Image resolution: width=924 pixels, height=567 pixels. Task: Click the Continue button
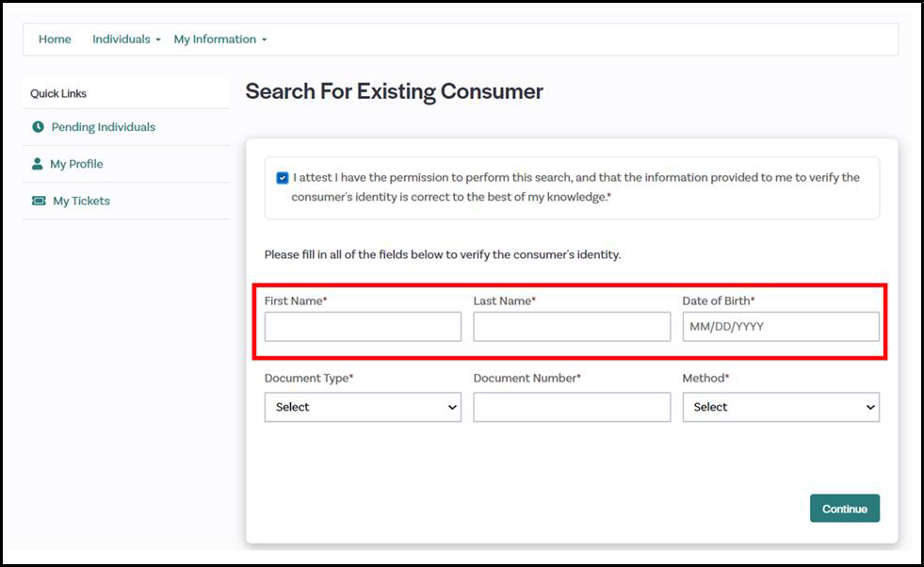[x=845, y=508]
